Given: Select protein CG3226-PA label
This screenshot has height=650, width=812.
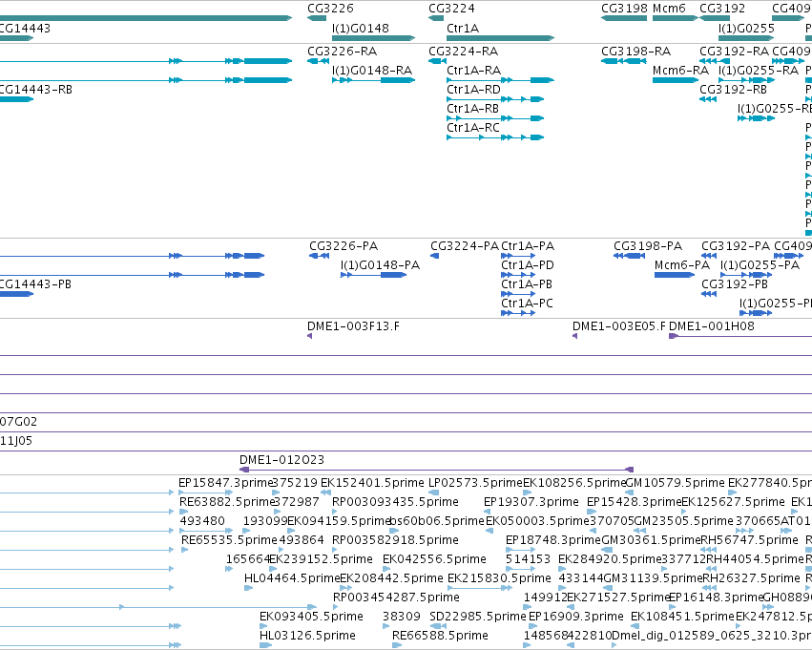Looking at the screenshot, I should (x=344, y=246).
